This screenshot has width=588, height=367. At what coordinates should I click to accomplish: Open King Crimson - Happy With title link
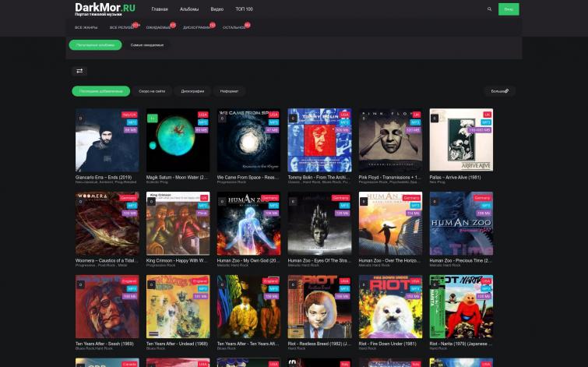[x=177, y=260]
